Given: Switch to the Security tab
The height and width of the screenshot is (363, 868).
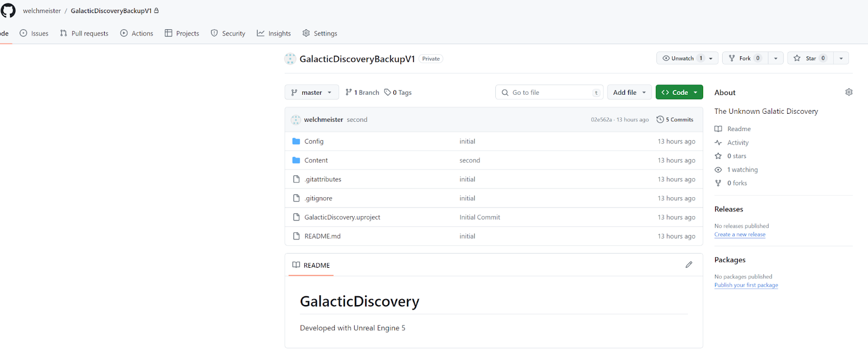Looking at the screenshot, I should click(228, 33).
